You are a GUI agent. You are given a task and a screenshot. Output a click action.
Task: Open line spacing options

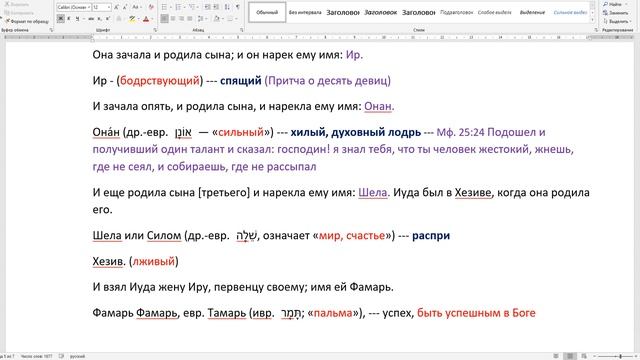point(202,18)
